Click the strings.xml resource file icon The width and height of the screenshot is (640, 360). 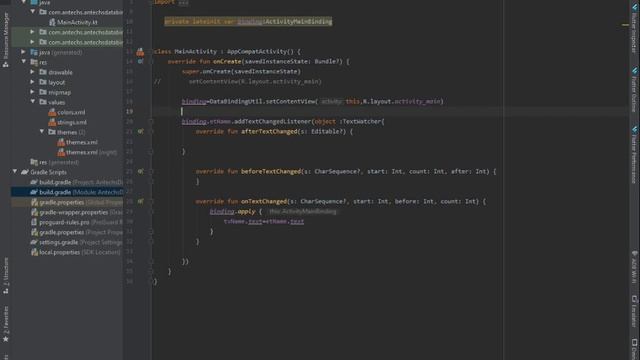(52, 122)
